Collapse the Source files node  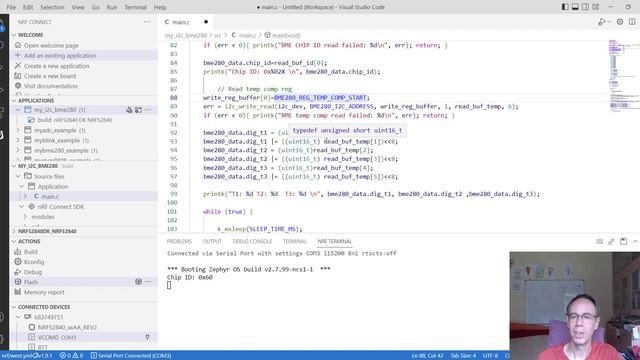point(18,176)
